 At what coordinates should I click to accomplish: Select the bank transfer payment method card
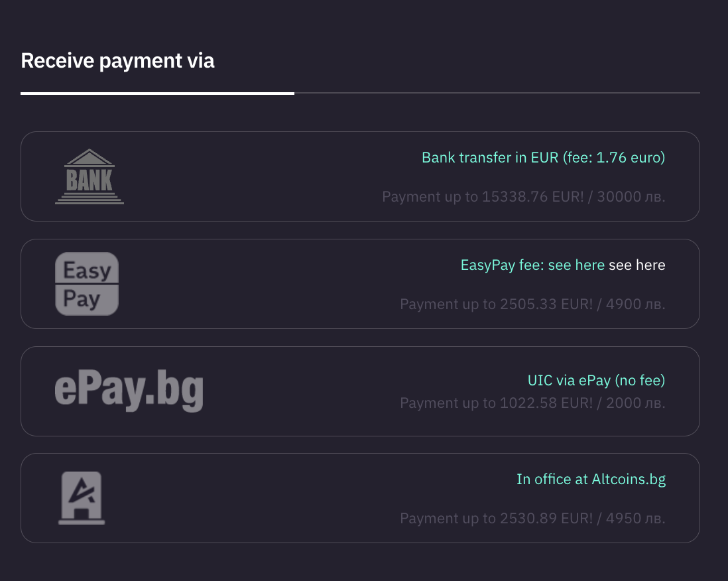click(265, 176)
